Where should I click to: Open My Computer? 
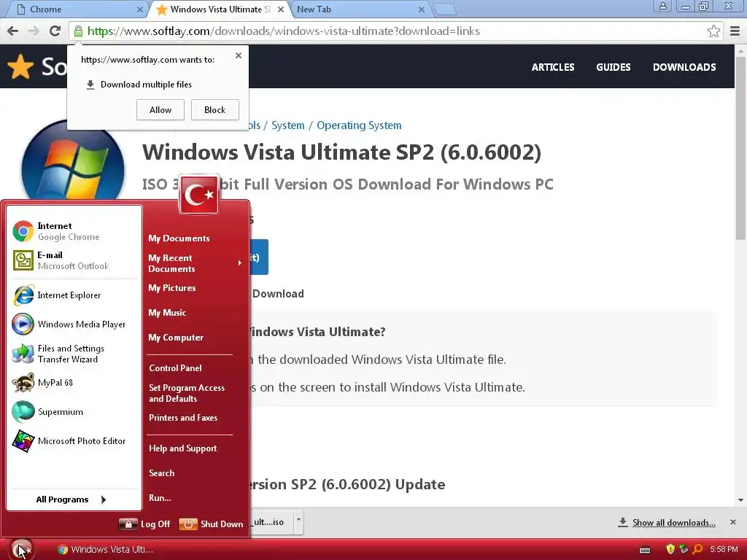click(176, 337)
